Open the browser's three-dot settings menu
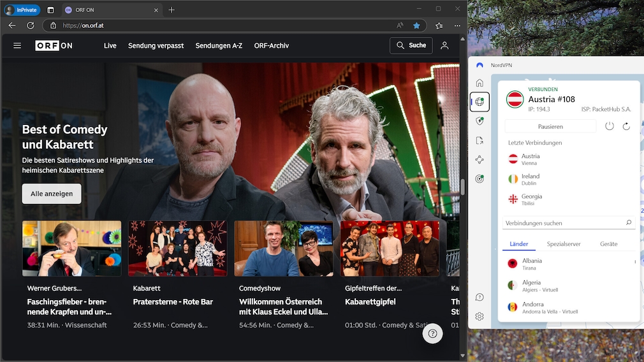The image size is (644, 362). (x=457, y=25)
